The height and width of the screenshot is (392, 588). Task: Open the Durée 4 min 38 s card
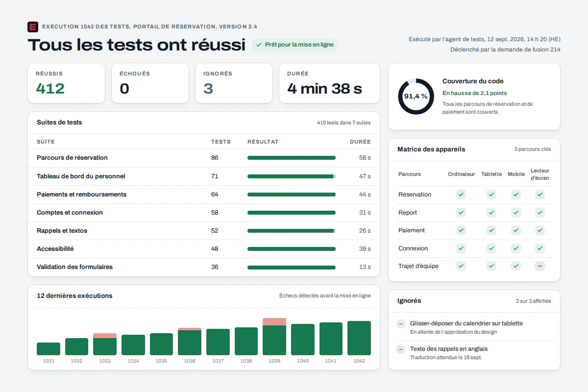pos(329,83)
